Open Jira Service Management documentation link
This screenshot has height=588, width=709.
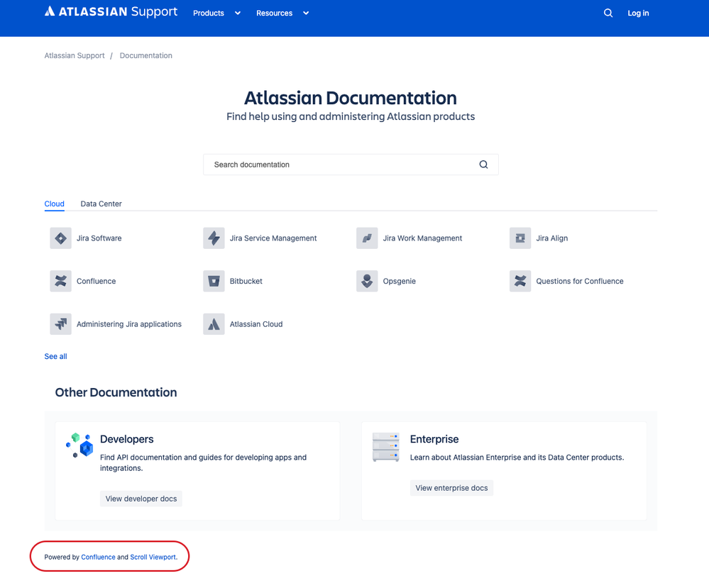click(273, 238)
